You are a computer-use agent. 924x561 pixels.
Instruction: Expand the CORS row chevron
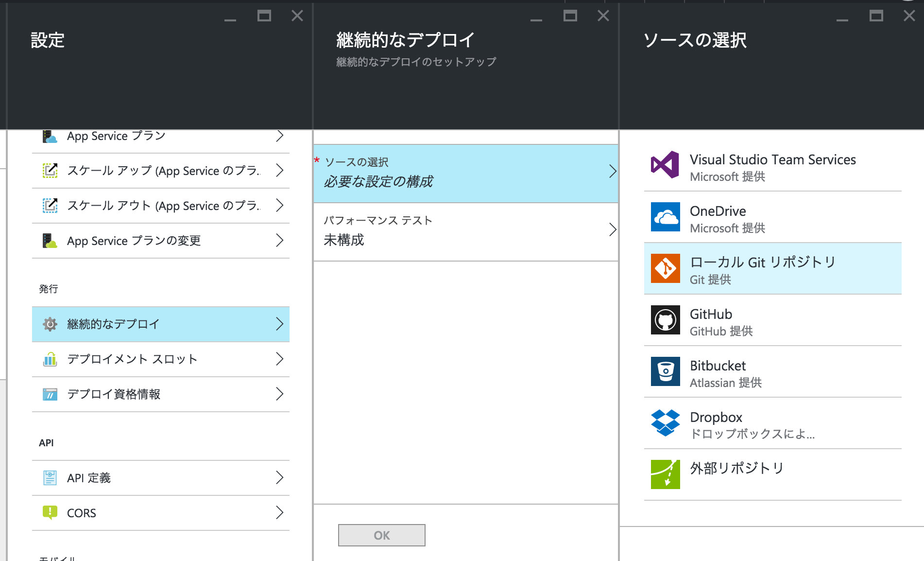pos(279,513)
